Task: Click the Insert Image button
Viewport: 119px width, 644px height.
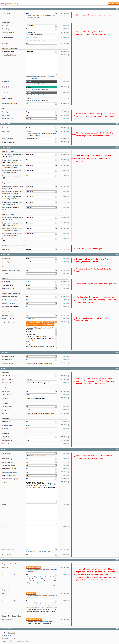Action: [32, 325]
